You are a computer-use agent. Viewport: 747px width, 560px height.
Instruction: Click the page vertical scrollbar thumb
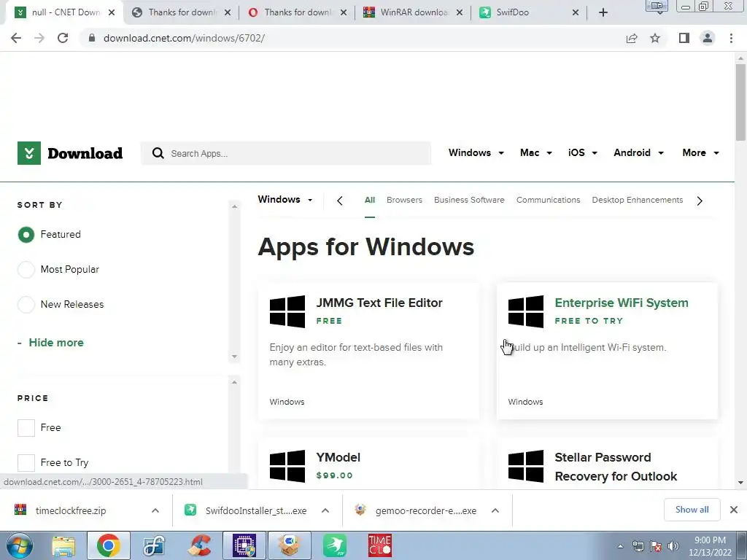[x=740, y=102]
